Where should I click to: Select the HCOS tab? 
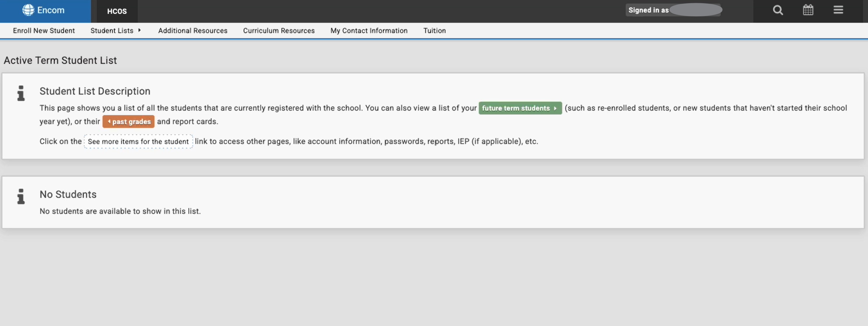(117, 11)
